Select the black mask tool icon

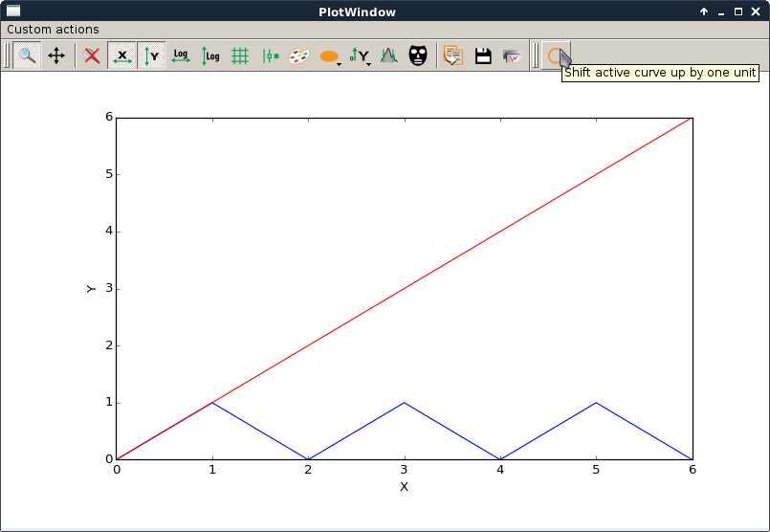[x=418, y=55]
